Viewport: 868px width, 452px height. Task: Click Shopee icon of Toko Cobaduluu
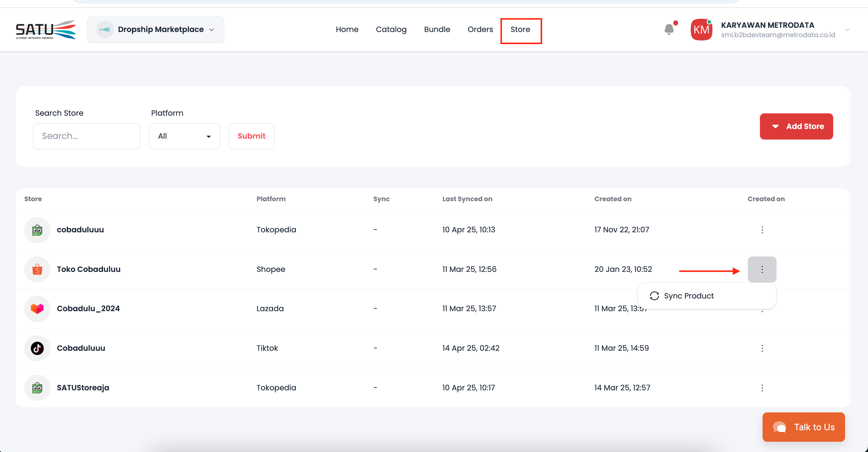[x=37, y=269]
